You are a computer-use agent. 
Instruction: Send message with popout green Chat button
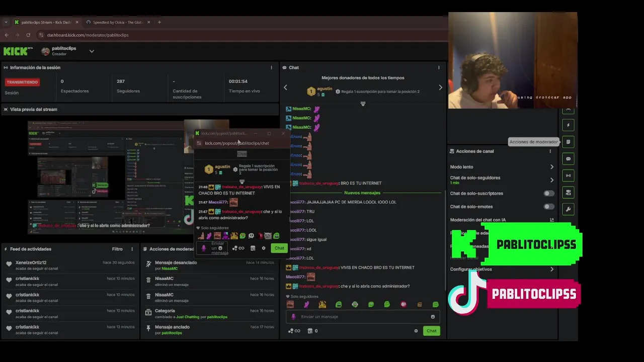click(x=279, y=248)
